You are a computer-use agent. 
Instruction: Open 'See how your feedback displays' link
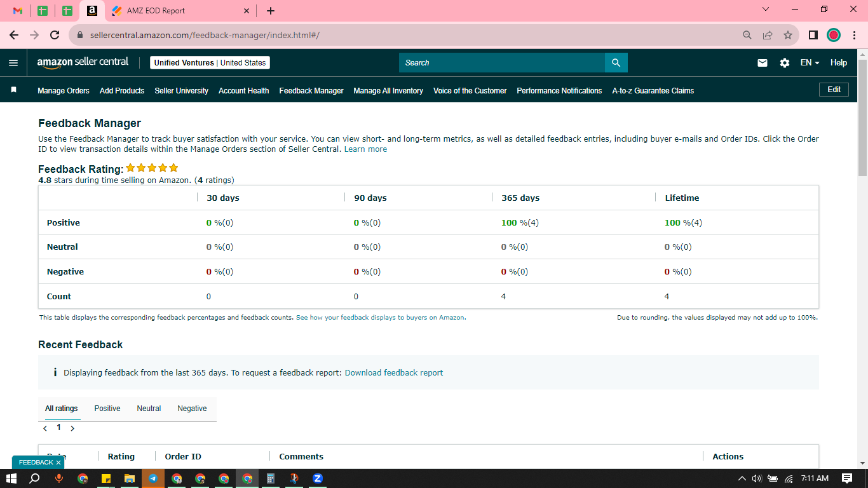click(381, 318)
